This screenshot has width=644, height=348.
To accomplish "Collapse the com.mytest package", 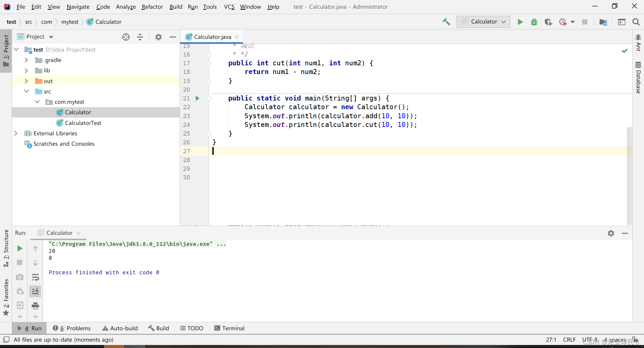I will [x=37, y=102].
